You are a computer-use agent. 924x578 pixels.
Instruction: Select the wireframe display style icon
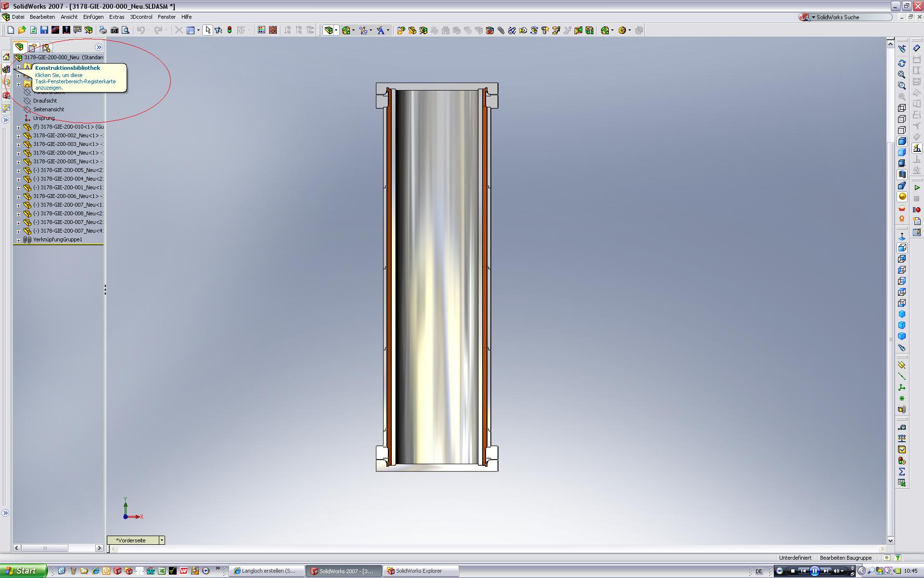pyautogui.click(x=902, y=108)
